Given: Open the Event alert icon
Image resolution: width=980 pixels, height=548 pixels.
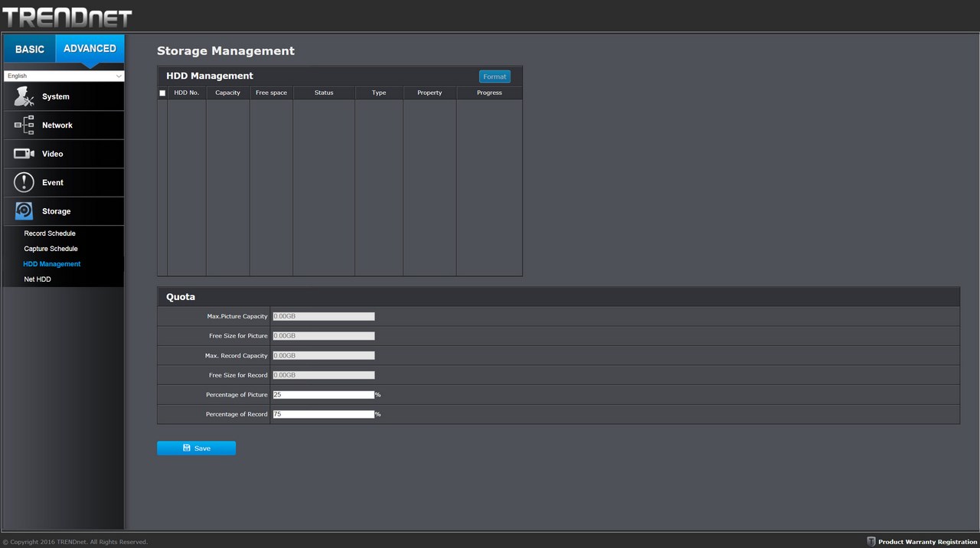Looking at the screenshot, I should click(24, 182).
